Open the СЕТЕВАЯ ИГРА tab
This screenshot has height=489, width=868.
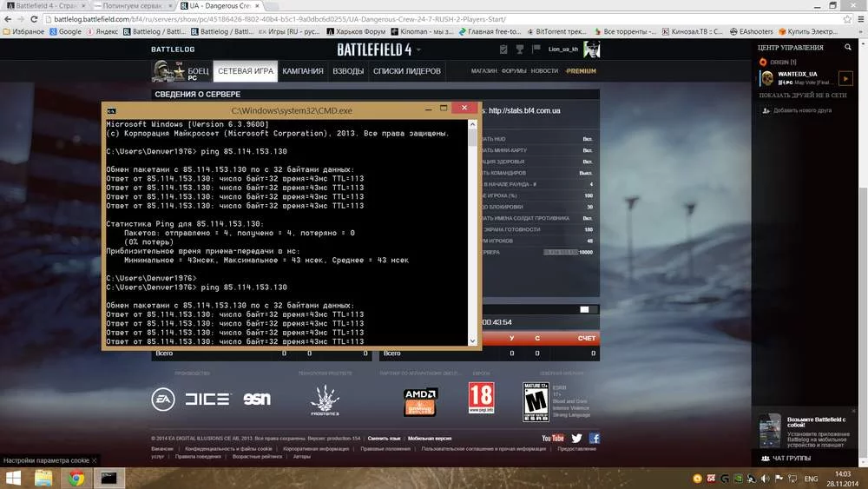tap(246, 71)
